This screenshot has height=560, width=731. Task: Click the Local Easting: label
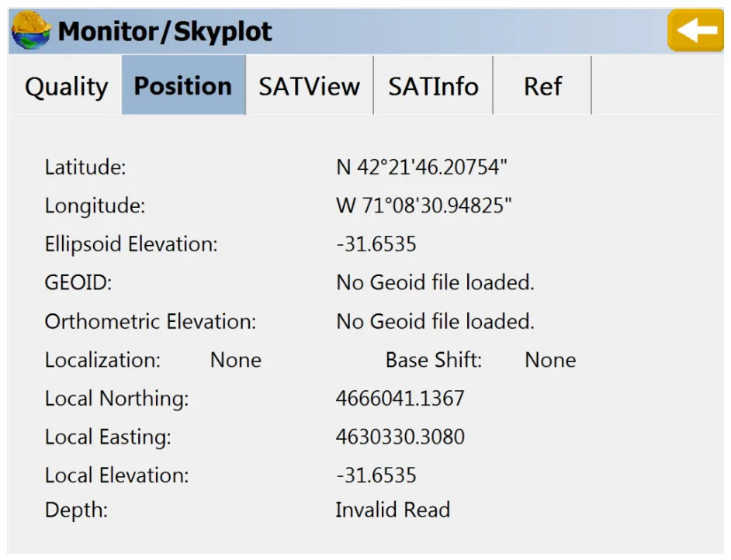pos(108,437)
